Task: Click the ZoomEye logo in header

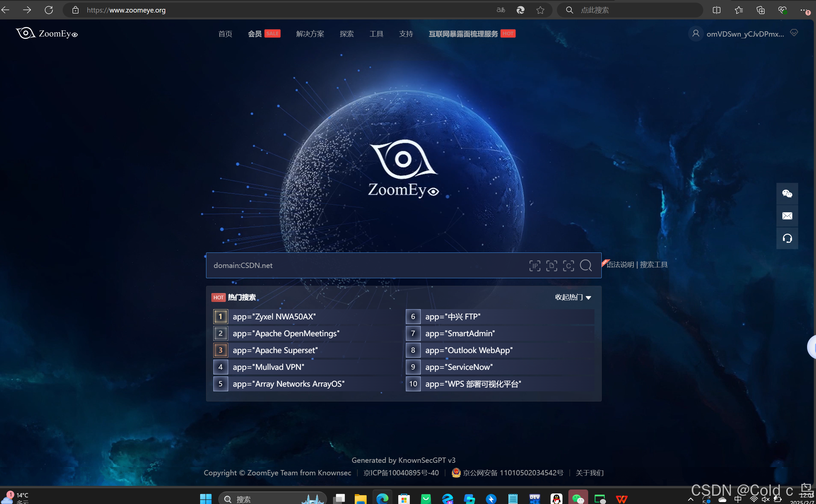Action: pos(47,34)
